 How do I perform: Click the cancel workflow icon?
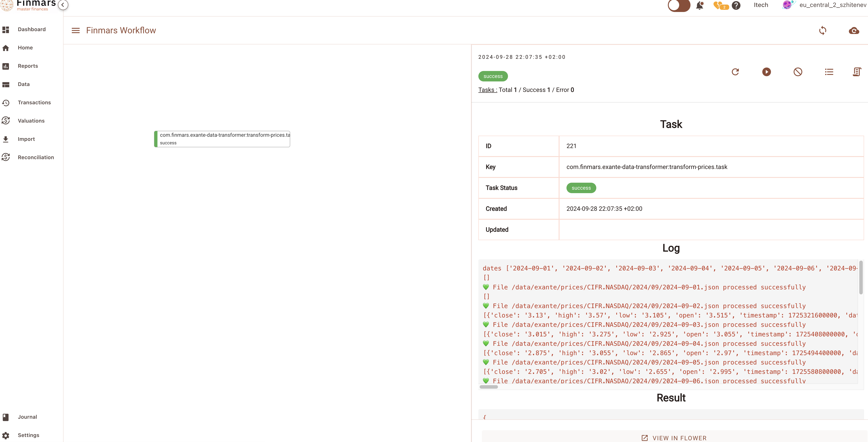coord(798,72)
